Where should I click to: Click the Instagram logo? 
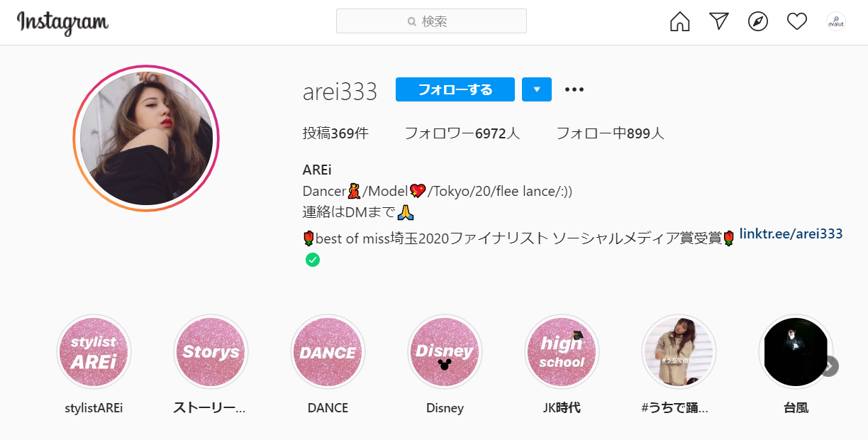pos(62,23)
